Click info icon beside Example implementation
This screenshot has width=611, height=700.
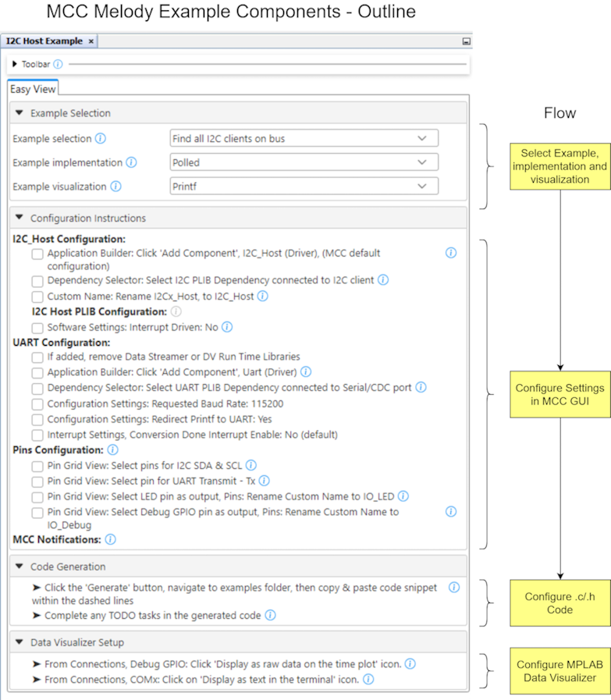point(131,163)
